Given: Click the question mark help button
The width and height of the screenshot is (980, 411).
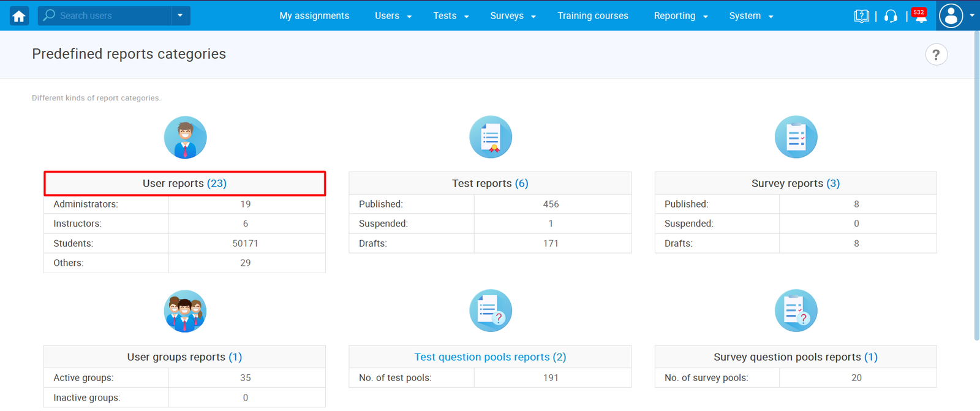Looking at the screenshot, I should 936,55.
